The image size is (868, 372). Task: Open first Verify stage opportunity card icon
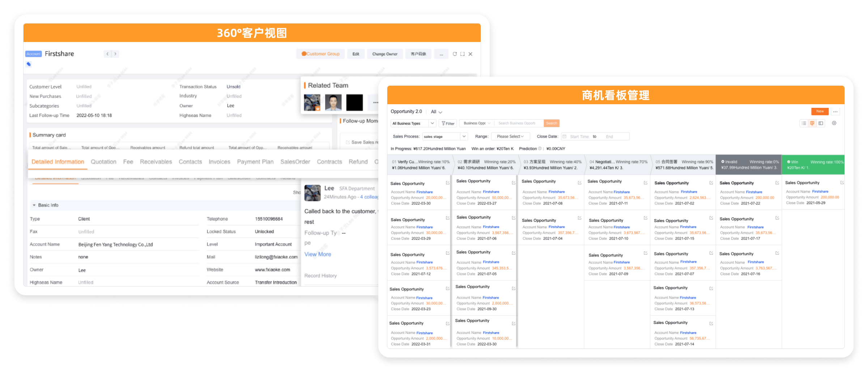click(x=447, y=183)
